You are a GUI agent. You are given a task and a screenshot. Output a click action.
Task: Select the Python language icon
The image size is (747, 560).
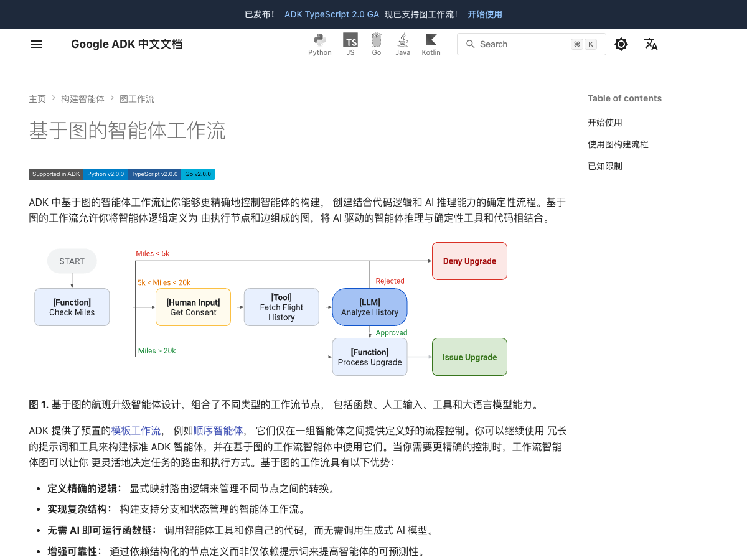point(320,44)
